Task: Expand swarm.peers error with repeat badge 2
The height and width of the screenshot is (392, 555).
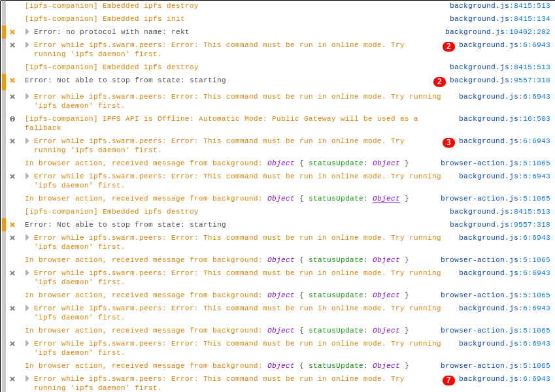Action: click(27, 45)
